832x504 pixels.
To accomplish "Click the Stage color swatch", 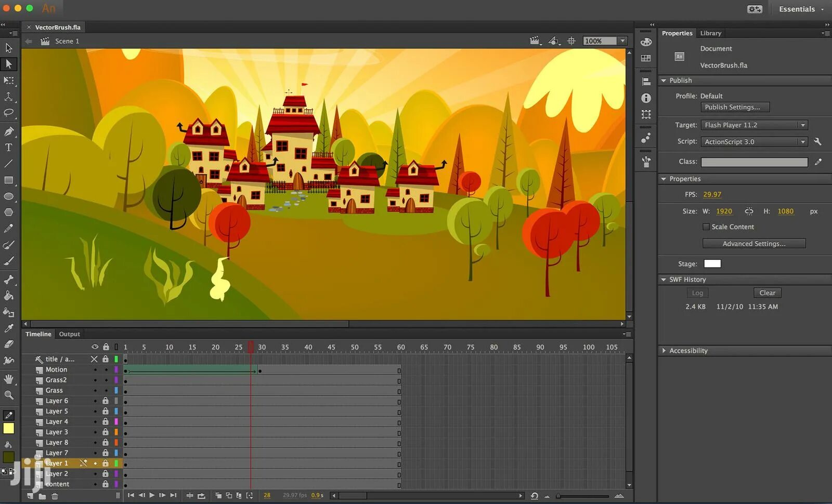I will (712, 264).
